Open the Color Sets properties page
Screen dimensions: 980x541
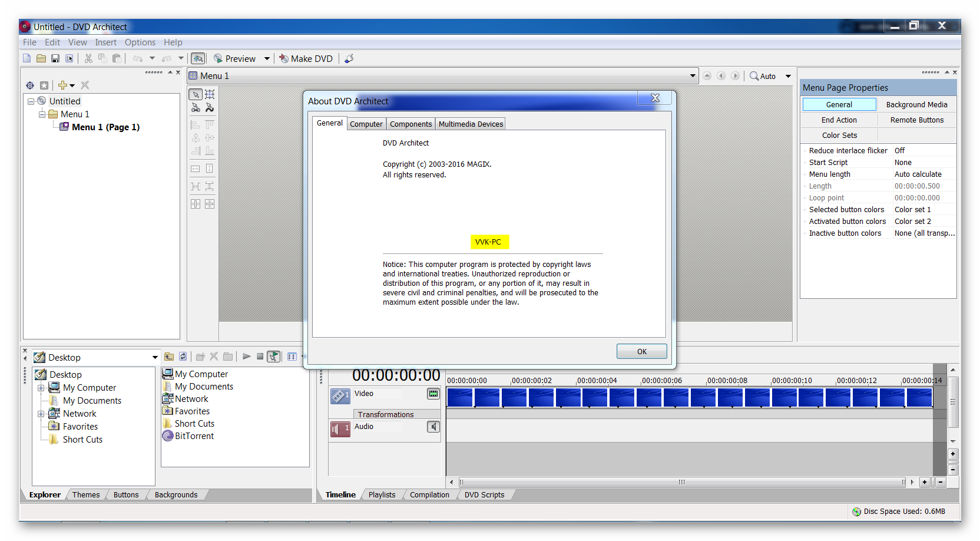pos(839,135)
